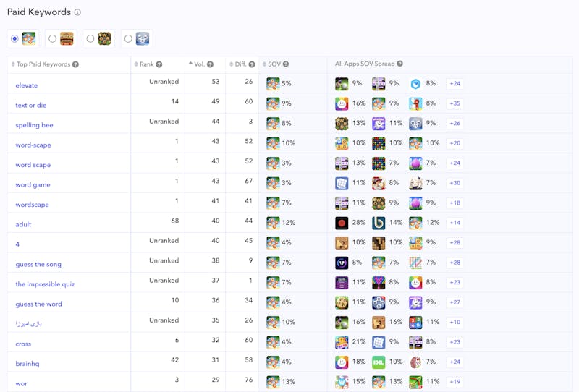Click the help icon beside Vol. header

[211, 64]
